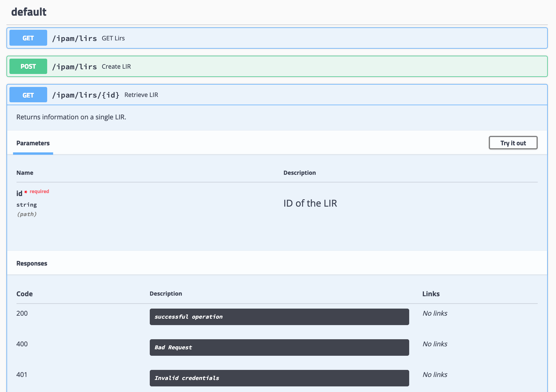
Task: Click the 'successful operation' response description
Action: pos(189,317)
